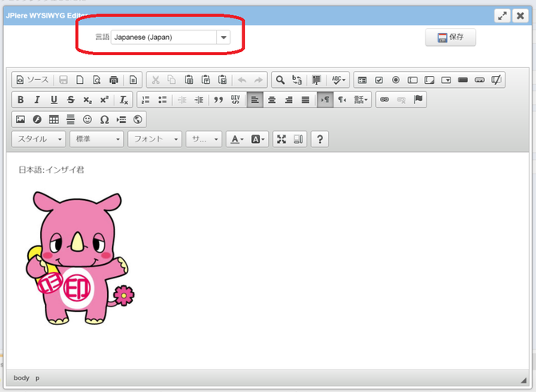Image resolution: width=536 pixels, height=392 pixels.
Task: Insert a table
Action: 54,120
